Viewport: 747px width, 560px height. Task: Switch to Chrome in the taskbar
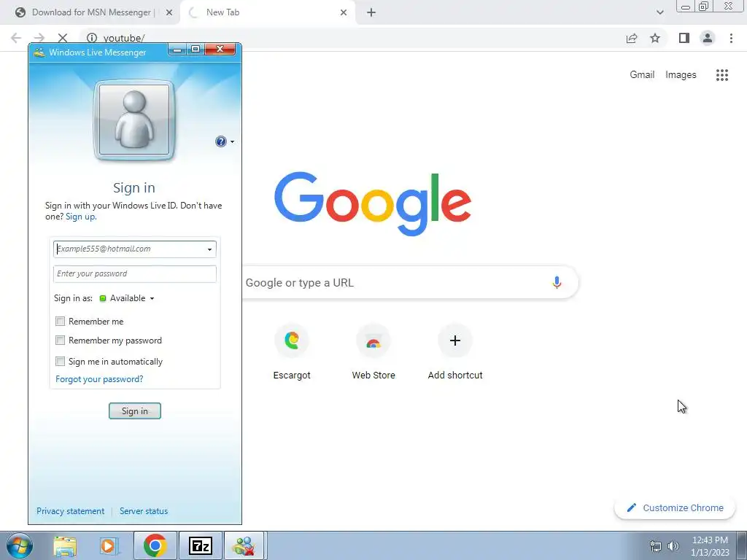tap(155, 546)
